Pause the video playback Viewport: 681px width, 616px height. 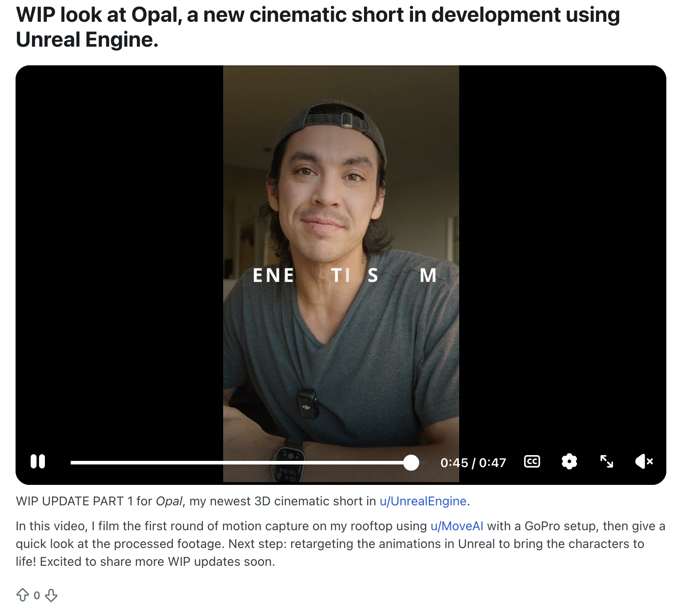[x=38, y=461]
